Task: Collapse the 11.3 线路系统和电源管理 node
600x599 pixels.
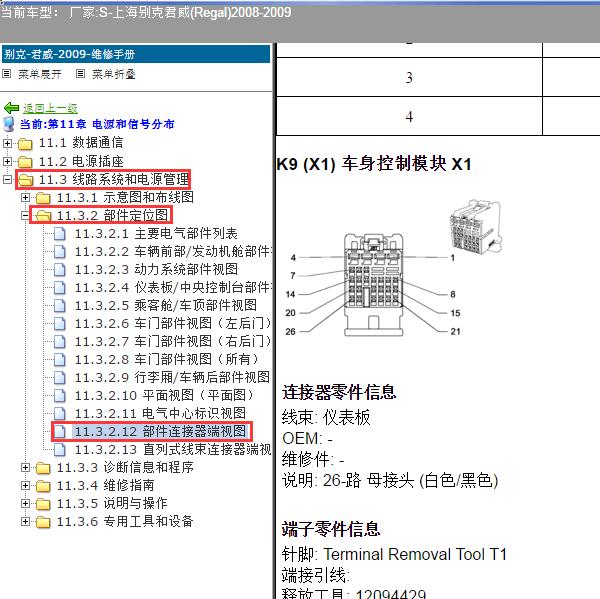Action: coord(7,179)
